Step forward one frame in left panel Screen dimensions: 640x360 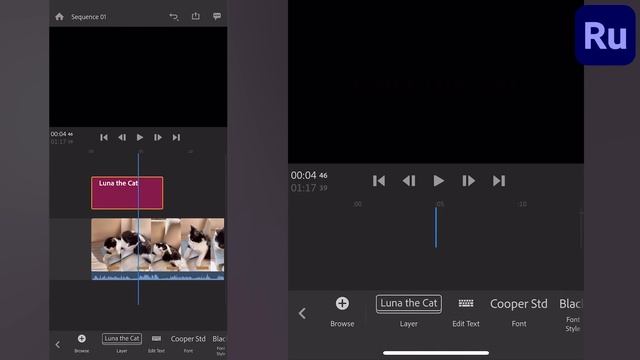[x=158, y=138]
